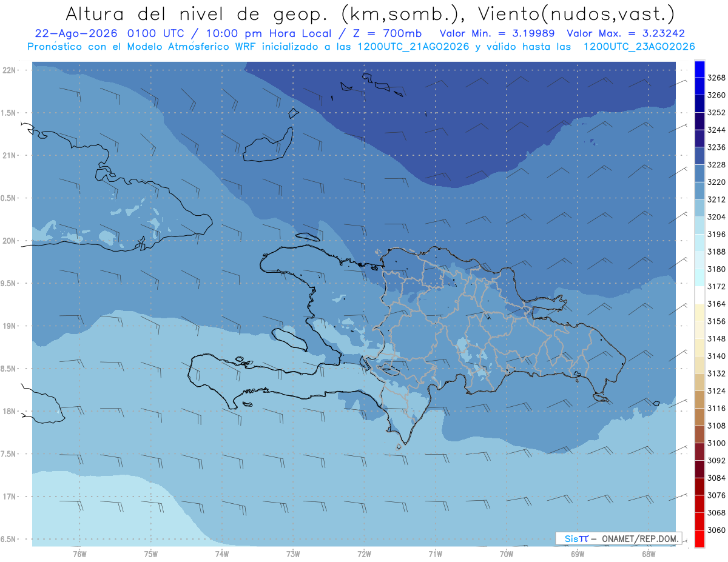Screen dimensions: 728x562
Task: Click the longitude axis label 74W
Action: [222, 553]
